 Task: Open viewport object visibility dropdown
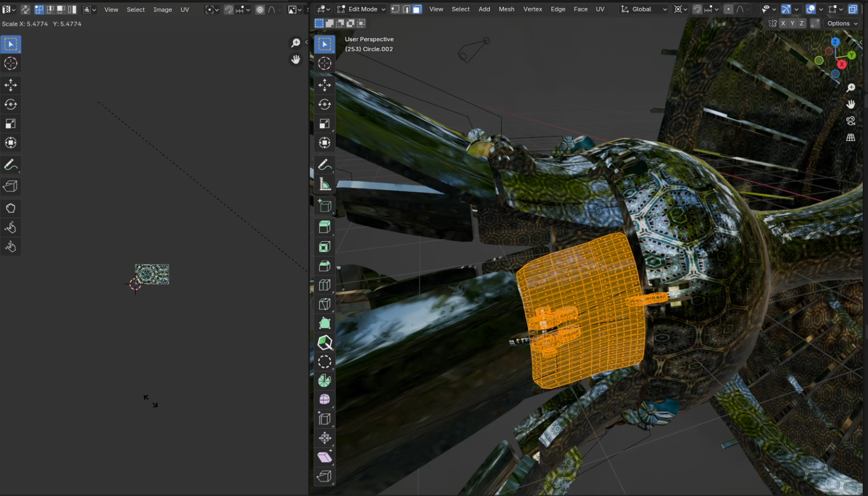click(x=768, y=9)
